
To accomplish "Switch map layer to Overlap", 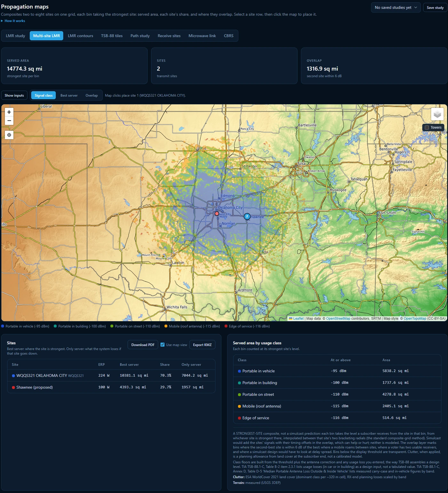I will 92,95.
